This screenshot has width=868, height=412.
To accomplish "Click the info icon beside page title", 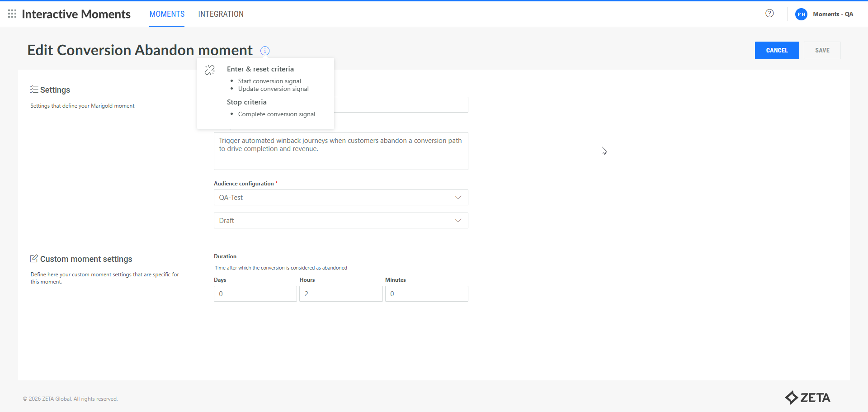I will point(265,51).
